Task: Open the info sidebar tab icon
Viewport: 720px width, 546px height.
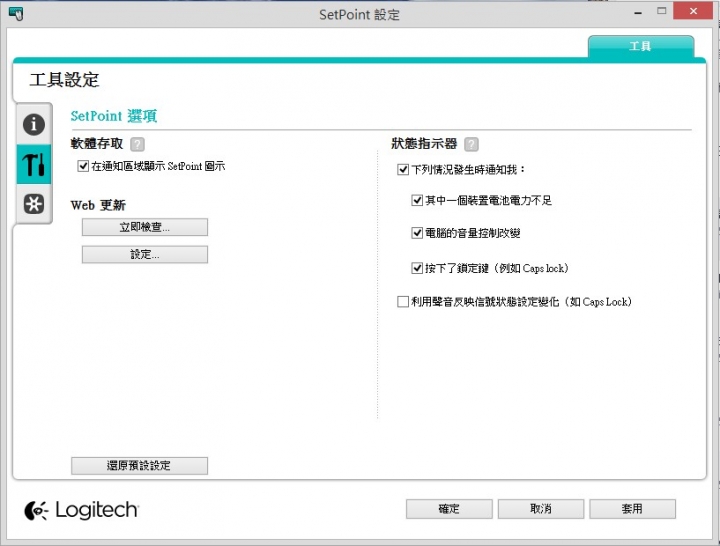Action: [x=34, y=124]
